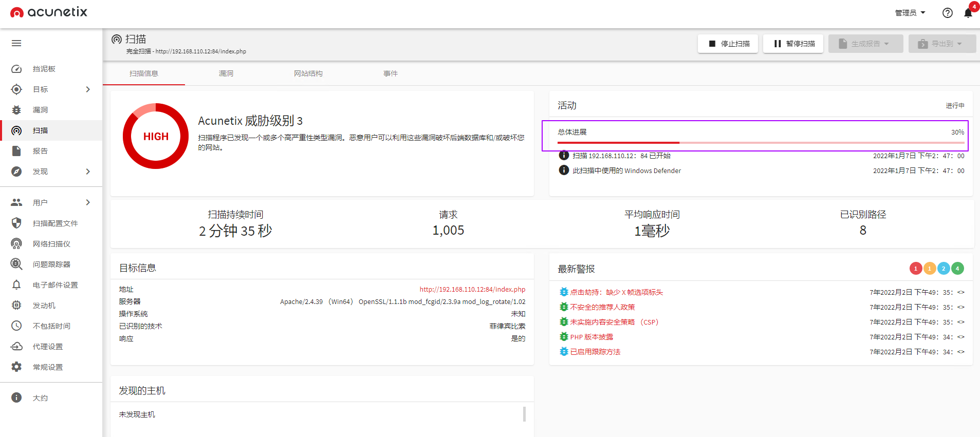The width and height of the screenshot is (980, 437).
Task: Switch to the 网站结构 tab
Action: pos(308,73)
